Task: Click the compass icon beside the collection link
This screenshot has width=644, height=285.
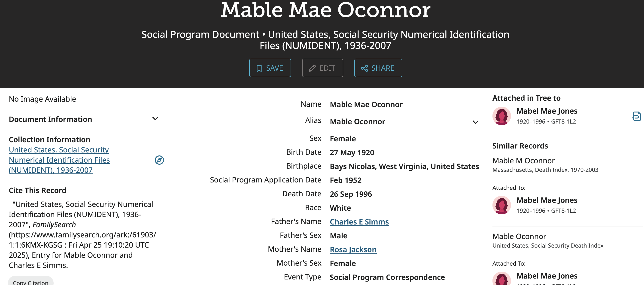Action: [159, 160]
